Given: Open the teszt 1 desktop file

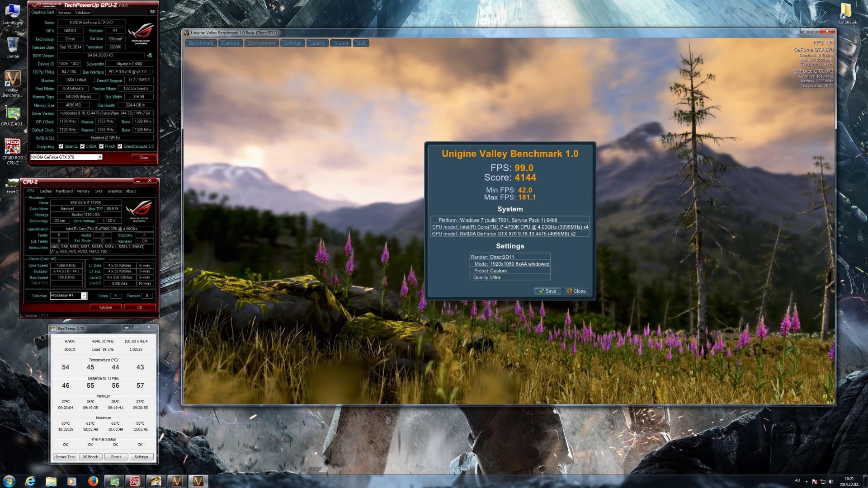Looking at the screenshot, I should [x=12, y=186].
